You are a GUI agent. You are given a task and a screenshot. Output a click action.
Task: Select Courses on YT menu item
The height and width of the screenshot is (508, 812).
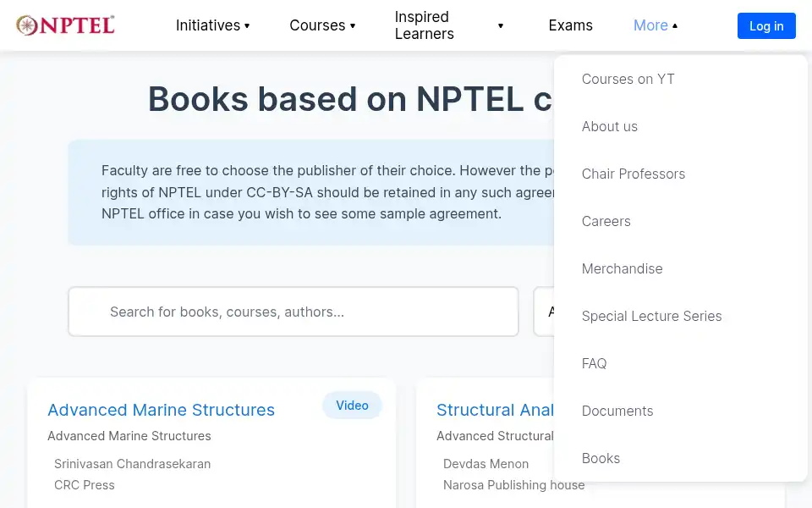tap(628, 79)
